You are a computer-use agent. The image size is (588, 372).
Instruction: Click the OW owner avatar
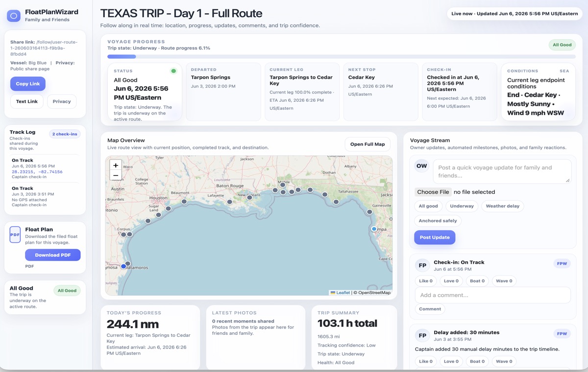[422, 166]
